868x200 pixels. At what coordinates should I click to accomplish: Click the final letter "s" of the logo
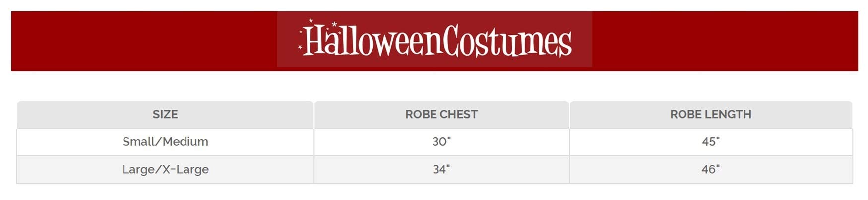click(x=566, y=45)
